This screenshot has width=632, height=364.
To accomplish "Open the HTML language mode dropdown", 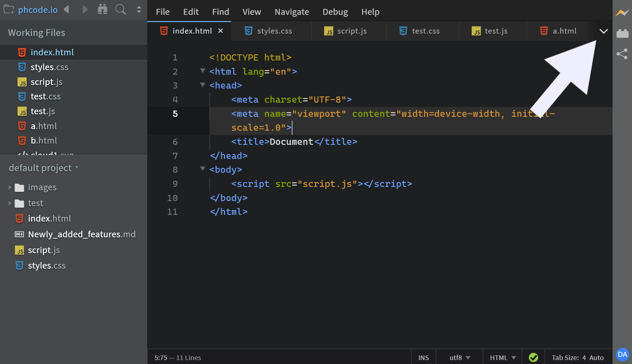I will pyautogui.click(x=502, y=358).
